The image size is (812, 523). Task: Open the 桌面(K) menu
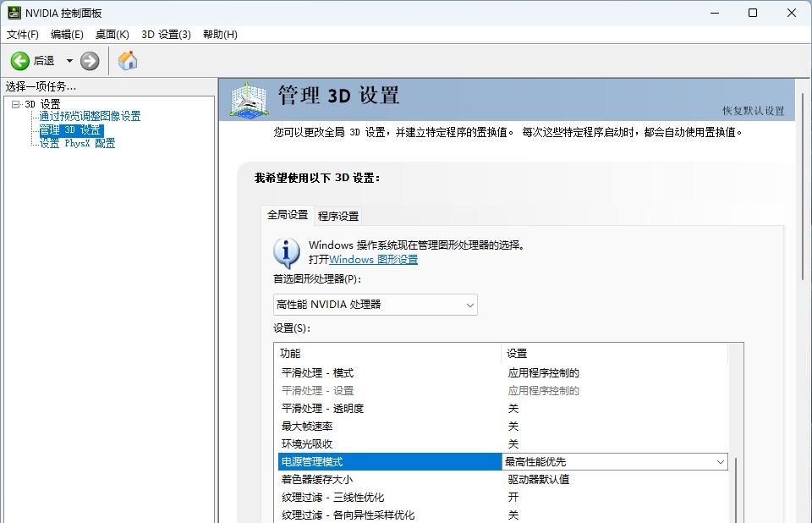coord(112,34)
